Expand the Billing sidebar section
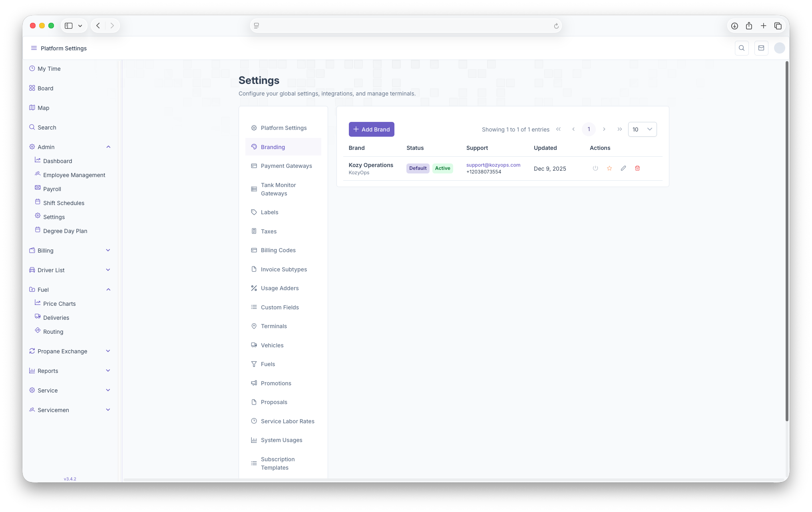Viewport: 812px width, 512px height. (x=108, y=251)
